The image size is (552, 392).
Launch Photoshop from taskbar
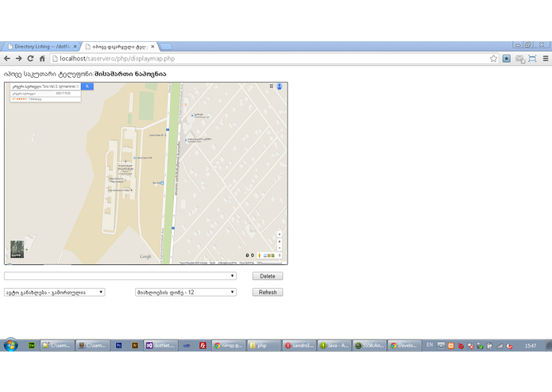[118, 346]
